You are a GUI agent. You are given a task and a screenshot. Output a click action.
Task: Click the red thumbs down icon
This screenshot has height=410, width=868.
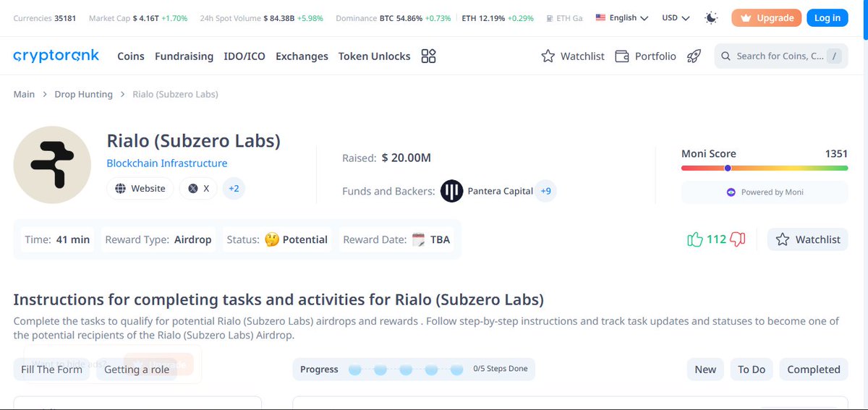738,239
